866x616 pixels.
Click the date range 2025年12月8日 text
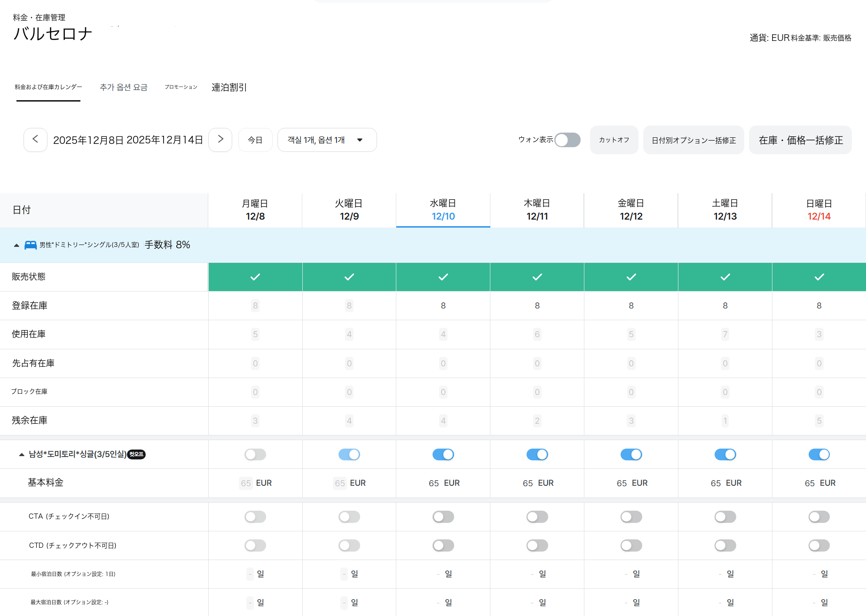click(88, 140)
